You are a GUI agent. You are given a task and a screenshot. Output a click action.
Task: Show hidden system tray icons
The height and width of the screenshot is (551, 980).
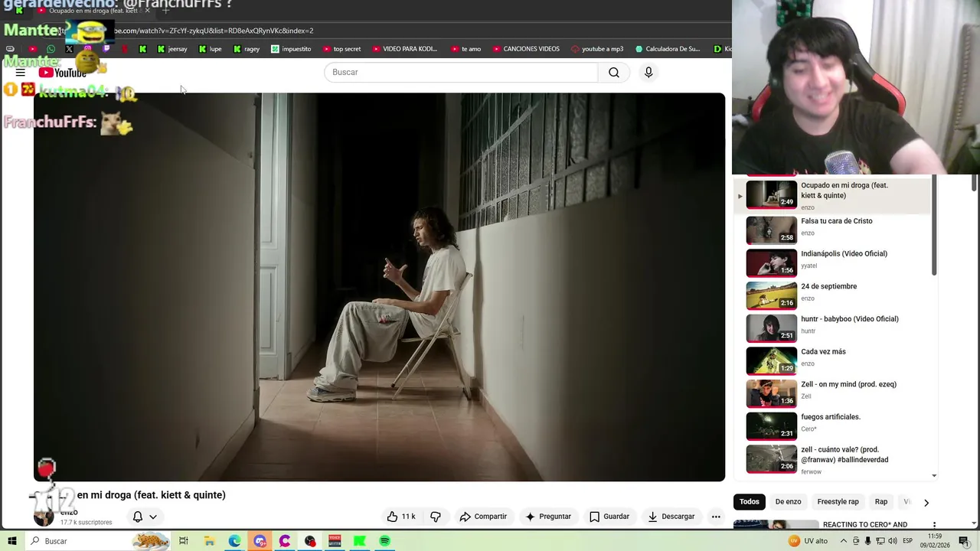tap(844, 541)
